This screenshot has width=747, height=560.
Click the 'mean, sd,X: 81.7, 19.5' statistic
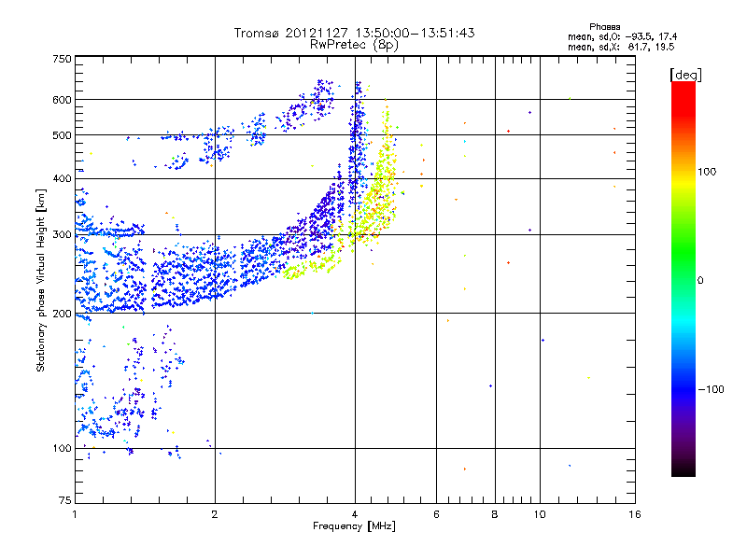[621, 47]
